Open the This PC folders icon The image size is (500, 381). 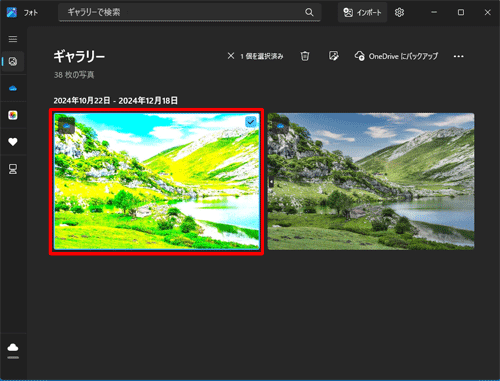[13, 169]
